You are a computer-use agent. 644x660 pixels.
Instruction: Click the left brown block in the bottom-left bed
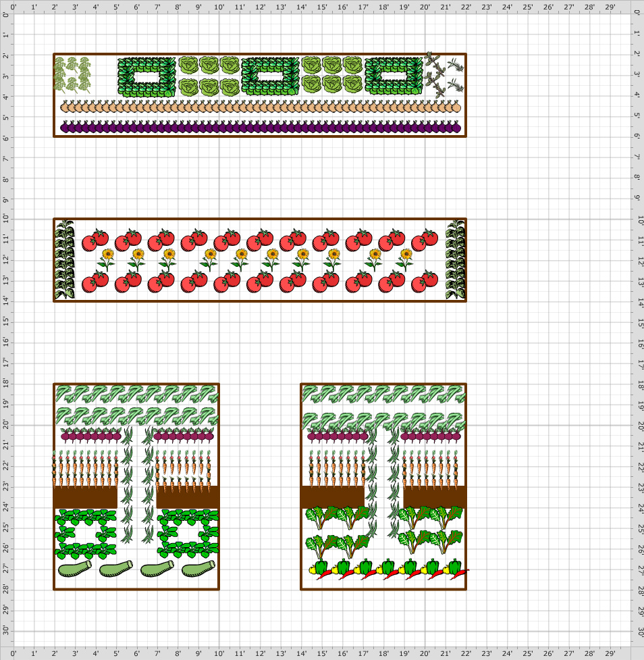[x=85, y=497]
